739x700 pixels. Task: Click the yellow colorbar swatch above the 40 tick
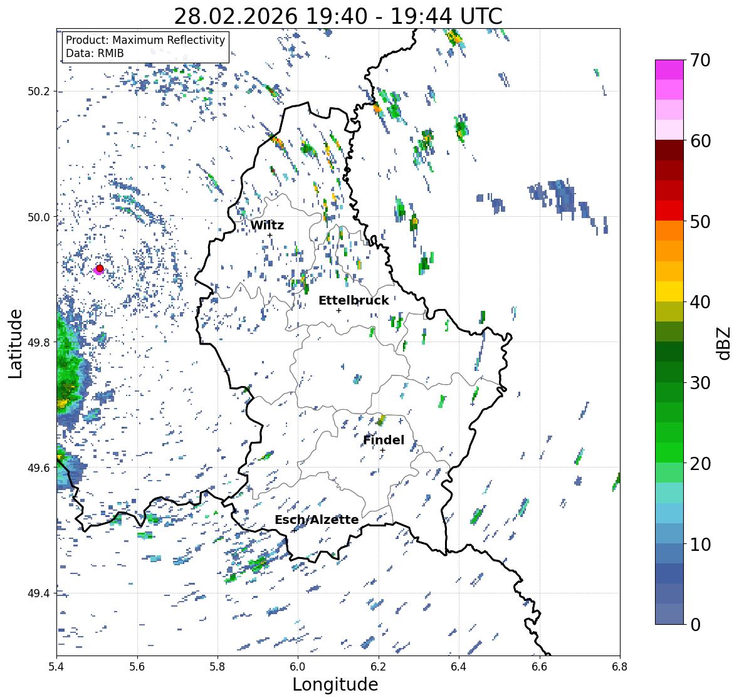(669, 291)
